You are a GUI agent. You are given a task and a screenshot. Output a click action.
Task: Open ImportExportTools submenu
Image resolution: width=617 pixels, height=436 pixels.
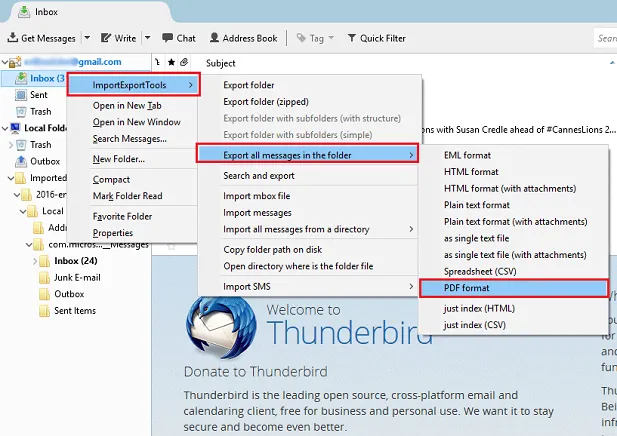pyautogui.click(x=134, y=85)
